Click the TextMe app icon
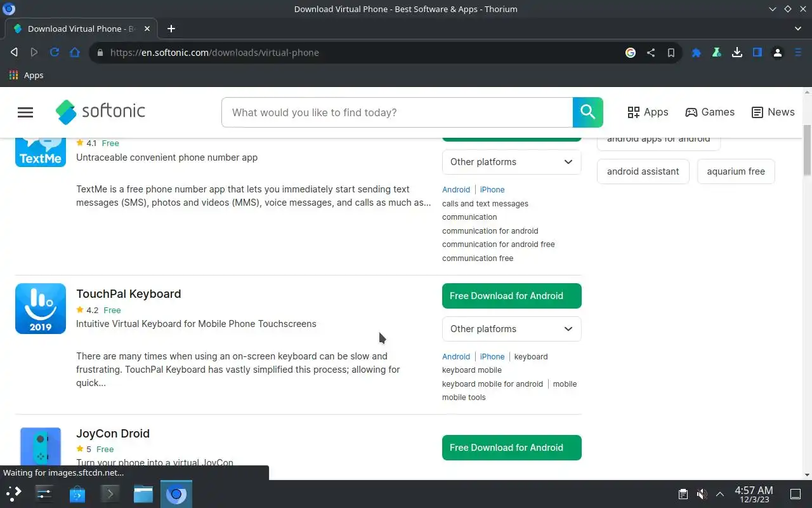 [x=41, y=152]
